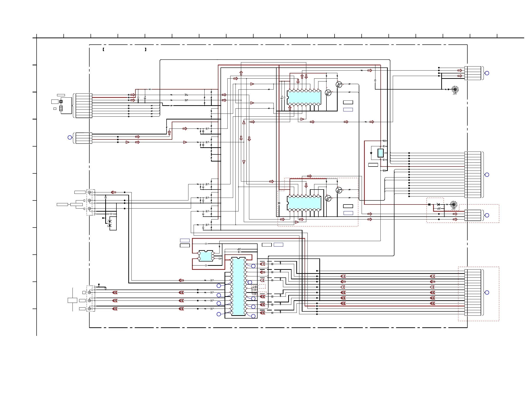Click blue circle beside top-right connector

point(487,73)
